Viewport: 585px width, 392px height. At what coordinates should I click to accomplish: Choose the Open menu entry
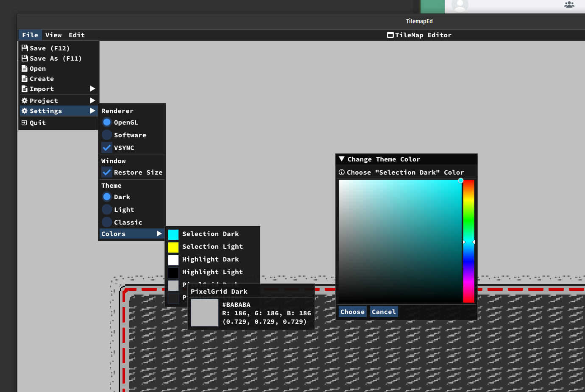coord(59,68)
